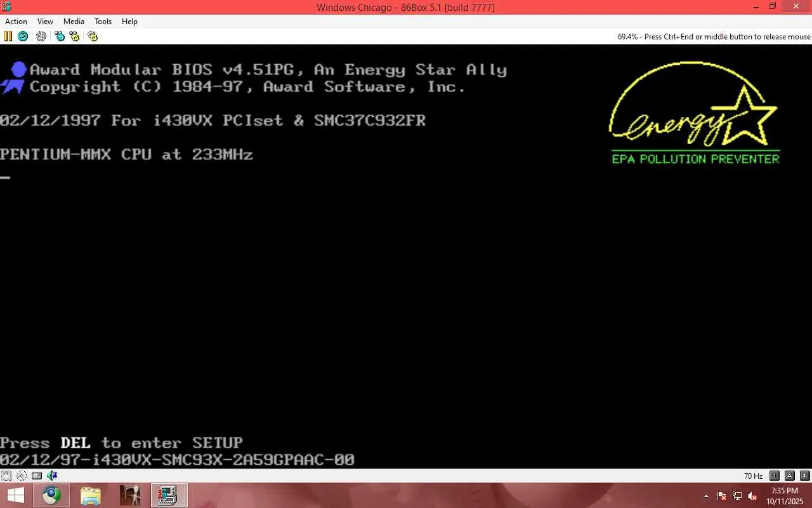Select the 86Box taskbar button
This screenshot has height=508, width=812.
(168, 495)
